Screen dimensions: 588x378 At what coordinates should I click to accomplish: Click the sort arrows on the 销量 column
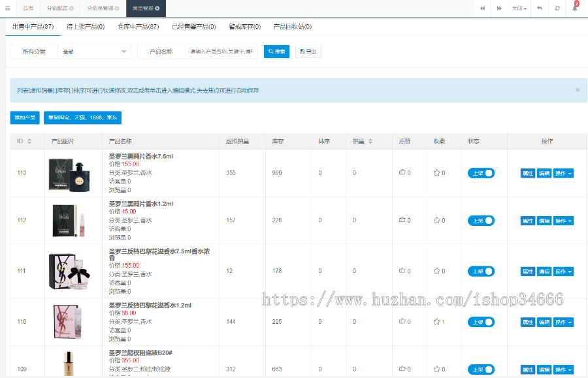[370, 141]
